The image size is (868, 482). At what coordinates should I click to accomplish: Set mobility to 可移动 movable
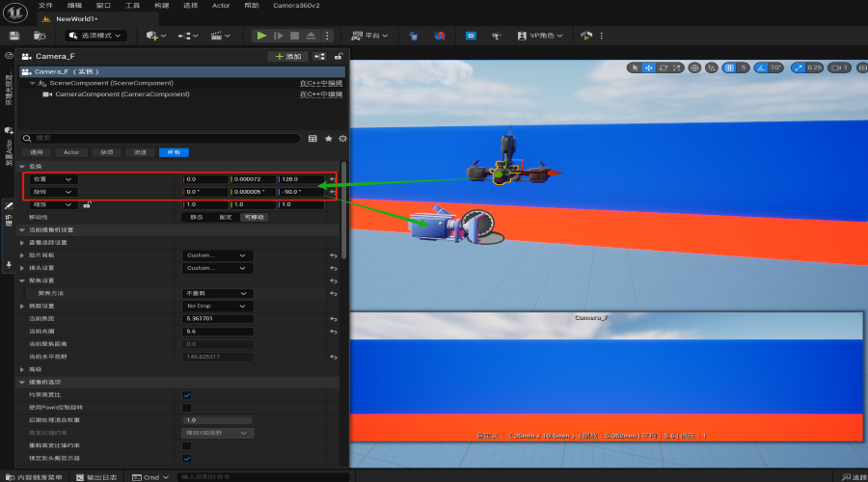pyautogui.click(x=254, y=218)
